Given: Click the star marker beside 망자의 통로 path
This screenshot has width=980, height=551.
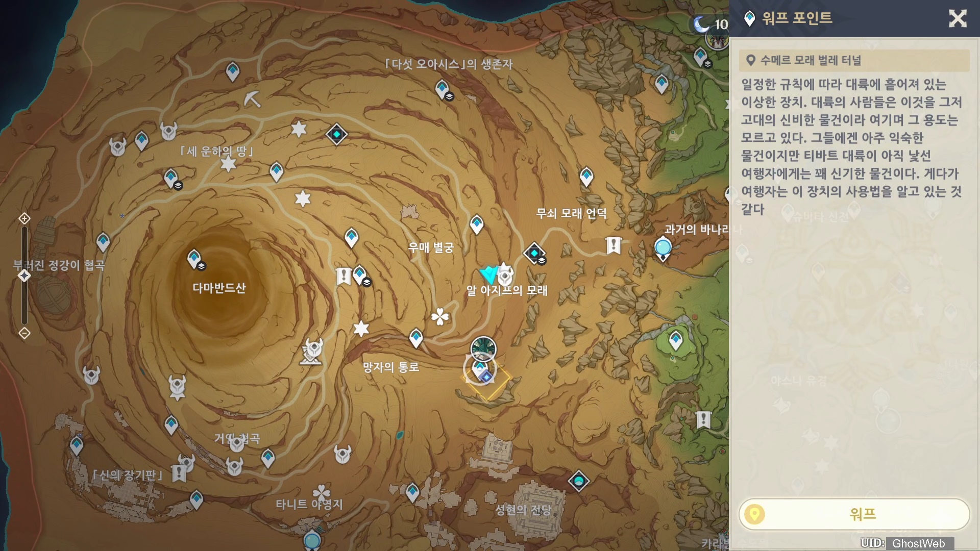Looking at the screenshot, I should 361,329.
